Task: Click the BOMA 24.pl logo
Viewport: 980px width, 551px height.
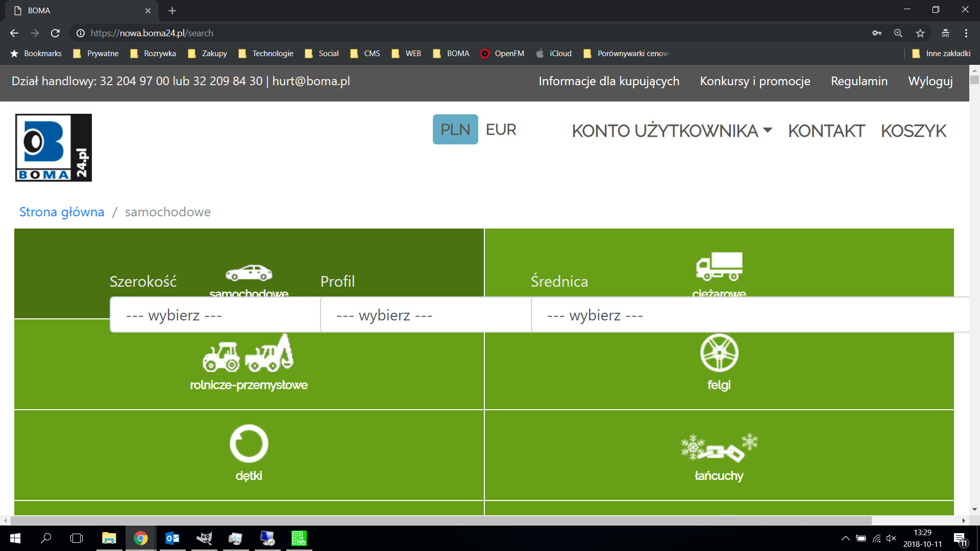Action: click(x=54, y=147)
